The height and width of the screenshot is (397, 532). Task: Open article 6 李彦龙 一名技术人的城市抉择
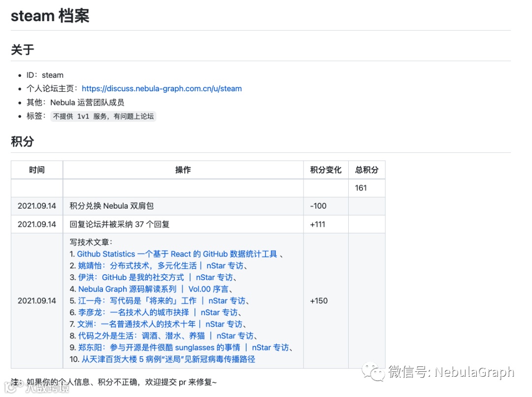coord(158,313)
